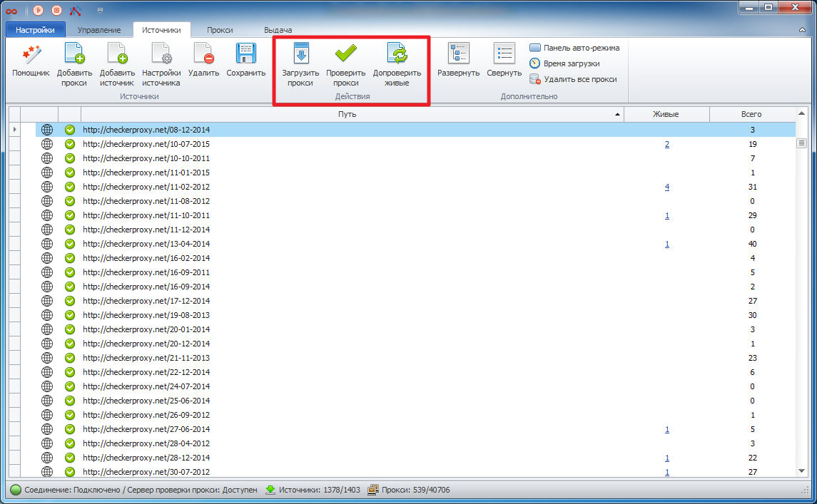Click the red tools icon in title bar
Screen dimensions: 817x504
tap(76, 10)
